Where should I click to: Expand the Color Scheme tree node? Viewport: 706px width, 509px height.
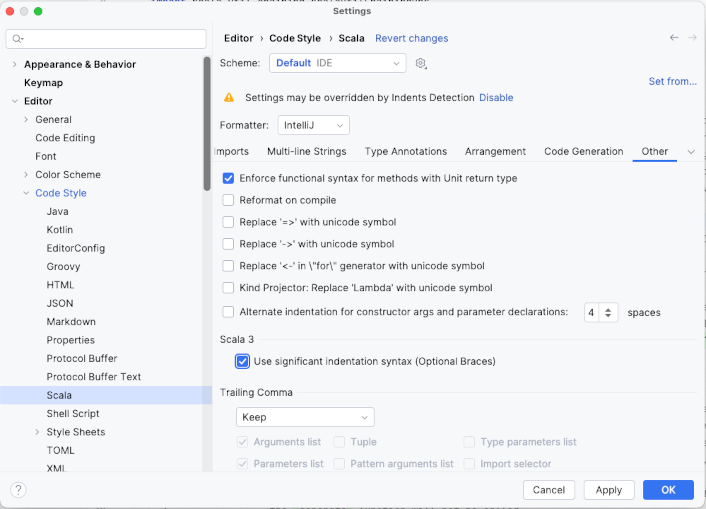[x=26, y=175]
